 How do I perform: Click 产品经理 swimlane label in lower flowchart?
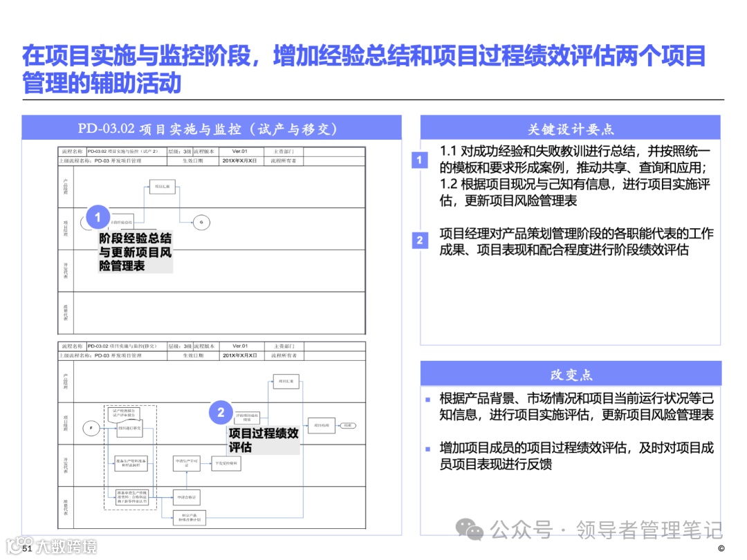coord(66,382)
